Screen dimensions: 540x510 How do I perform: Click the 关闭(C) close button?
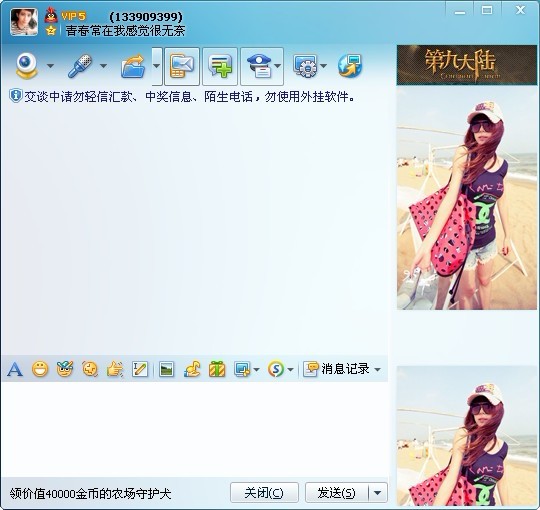click(264, 493)
